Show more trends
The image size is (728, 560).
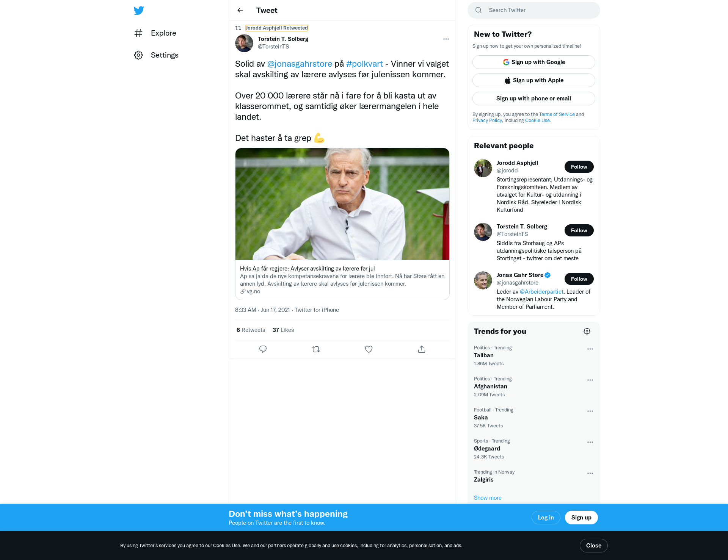point(488,498)
